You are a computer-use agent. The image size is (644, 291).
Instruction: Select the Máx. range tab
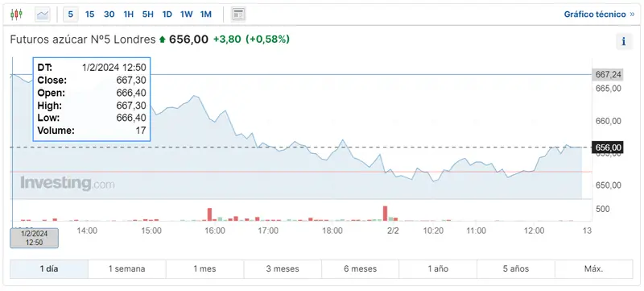[x=594, y=269]
